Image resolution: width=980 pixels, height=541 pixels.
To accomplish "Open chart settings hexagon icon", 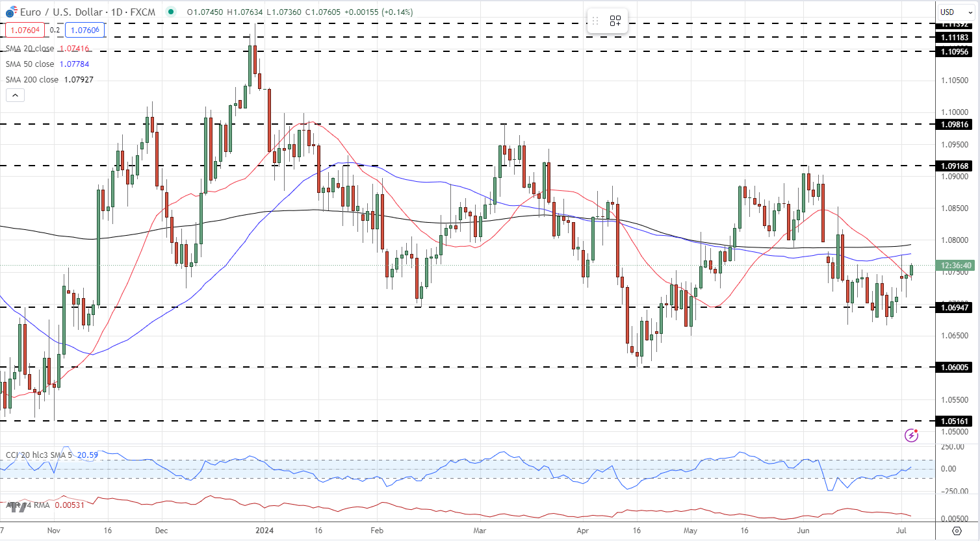I will [957, 531].
